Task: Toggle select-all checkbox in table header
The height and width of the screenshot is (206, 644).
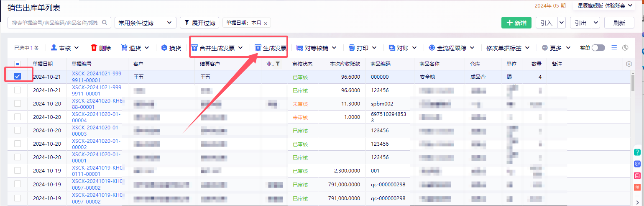Action: (18, 64)
